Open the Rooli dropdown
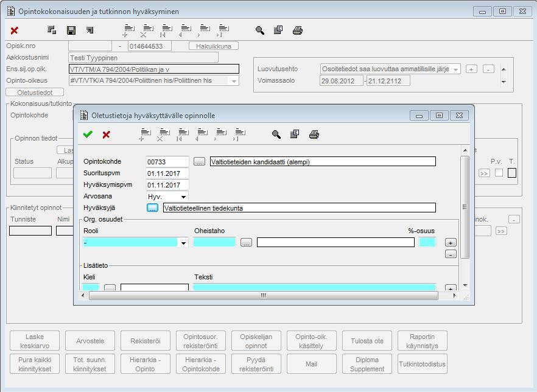The height and width of the screenshot is (392, 537). pos(184,243)
